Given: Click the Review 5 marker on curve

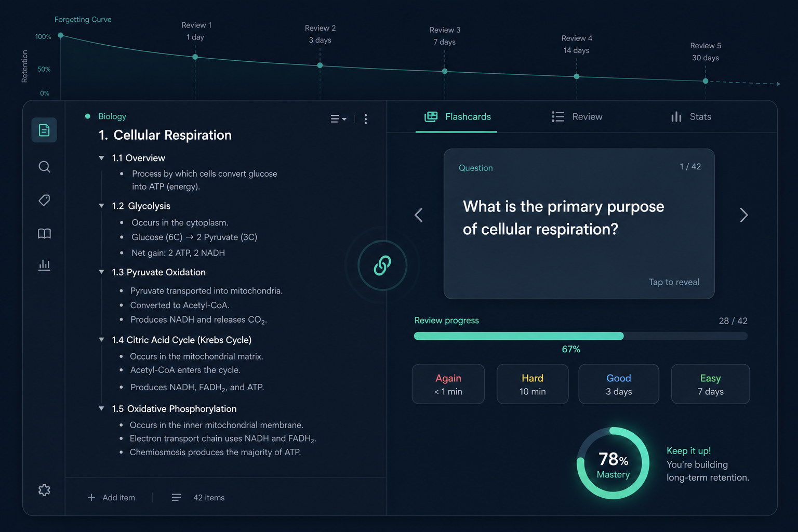Looking at the screenshot, I should click(706, 81).
